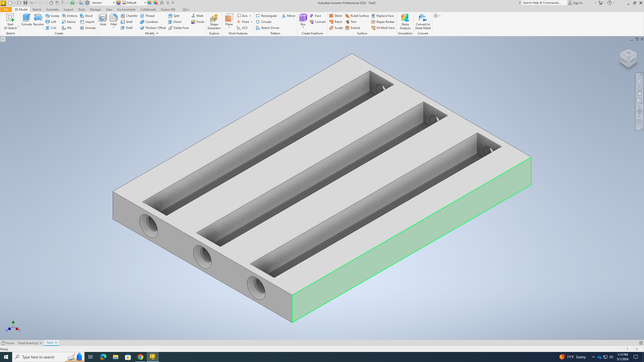Viewport: 644px width, 362px height.
Task: Start a 2D Sketch
Action: [x=10, y=21]
